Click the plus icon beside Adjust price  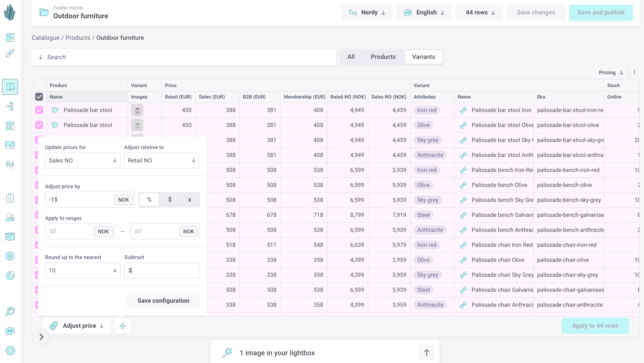pyautogui.click(x=123, y=326)
